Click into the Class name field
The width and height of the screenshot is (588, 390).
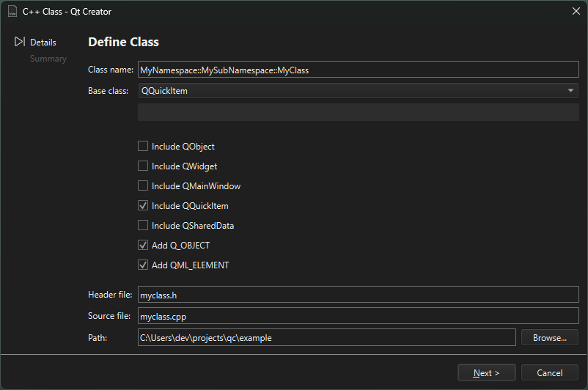click(358, 70)
